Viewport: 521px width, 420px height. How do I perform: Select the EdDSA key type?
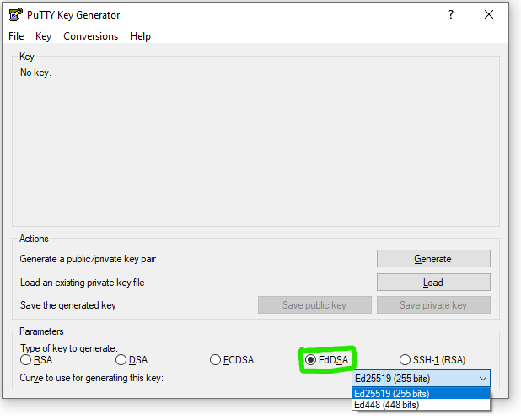(x=327, y=360)
